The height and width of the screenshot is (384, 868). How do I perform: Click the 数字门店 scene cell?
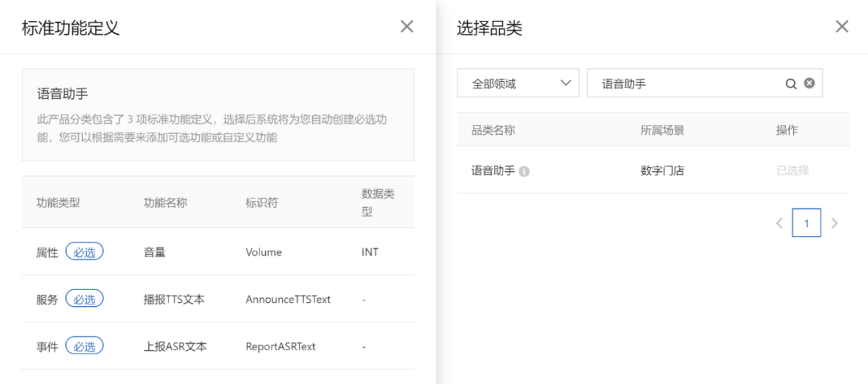pos(662,170)
